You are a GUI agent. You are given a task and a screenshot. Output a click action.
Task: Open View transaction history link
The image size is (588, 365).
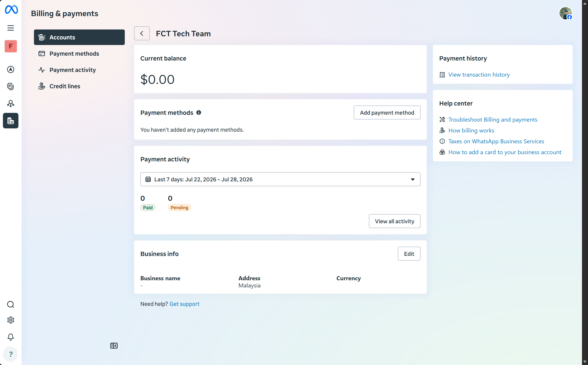(479, 75)
